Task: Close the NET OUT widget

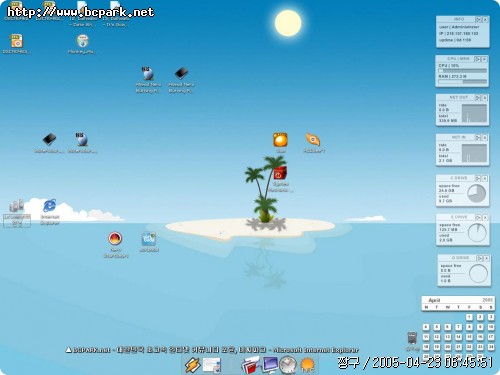Action: point(485,98)
